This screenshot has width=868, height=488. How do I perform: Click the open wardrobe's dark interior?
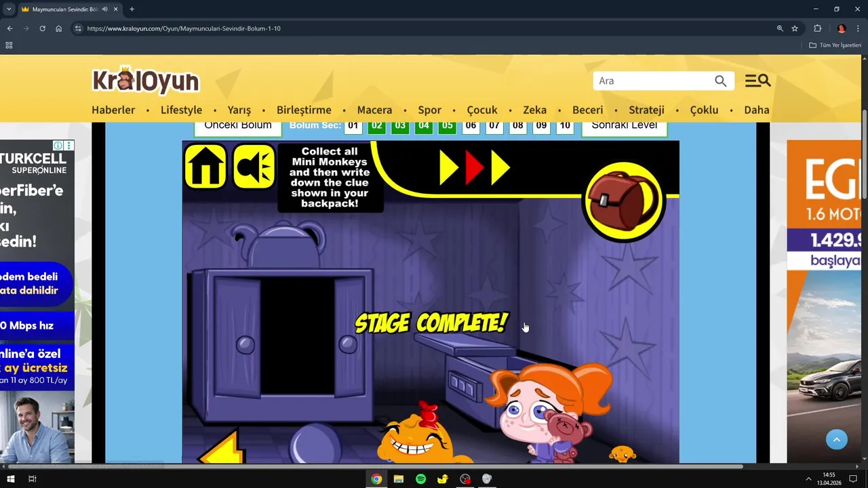297,335
